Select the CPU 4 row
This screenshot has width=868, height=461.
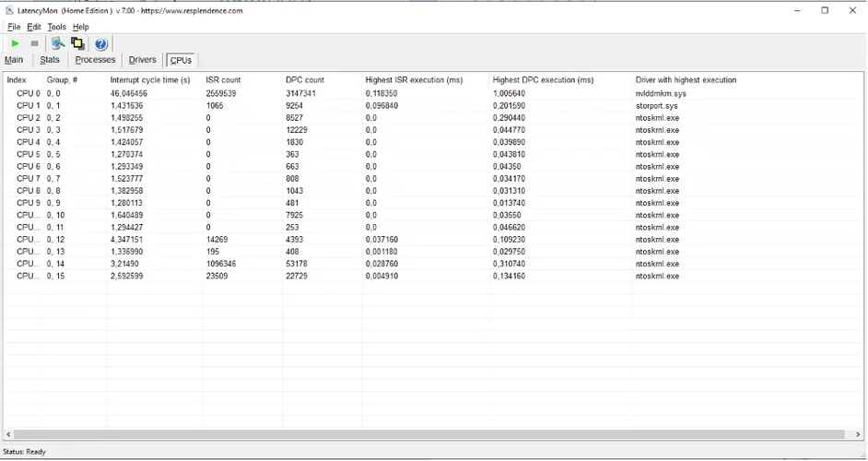pyautogui.click(x=433, y=142)
